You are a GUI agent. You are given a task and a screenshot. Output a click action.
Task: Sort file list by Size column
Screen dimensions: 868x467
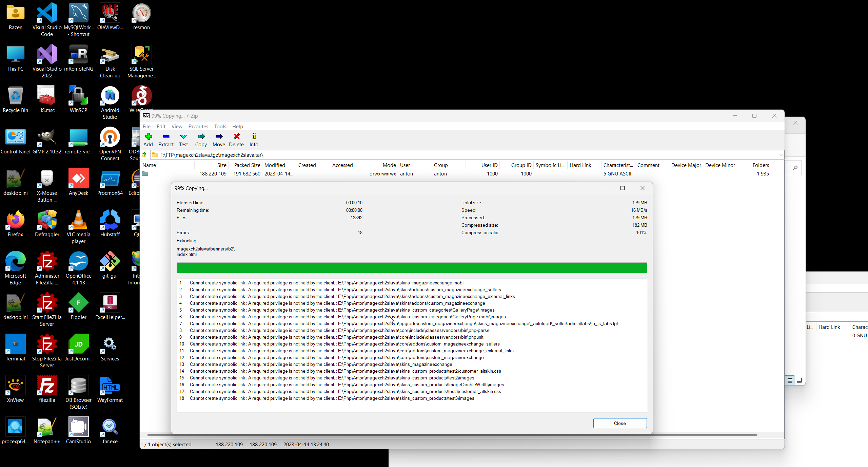pos(221,165)
